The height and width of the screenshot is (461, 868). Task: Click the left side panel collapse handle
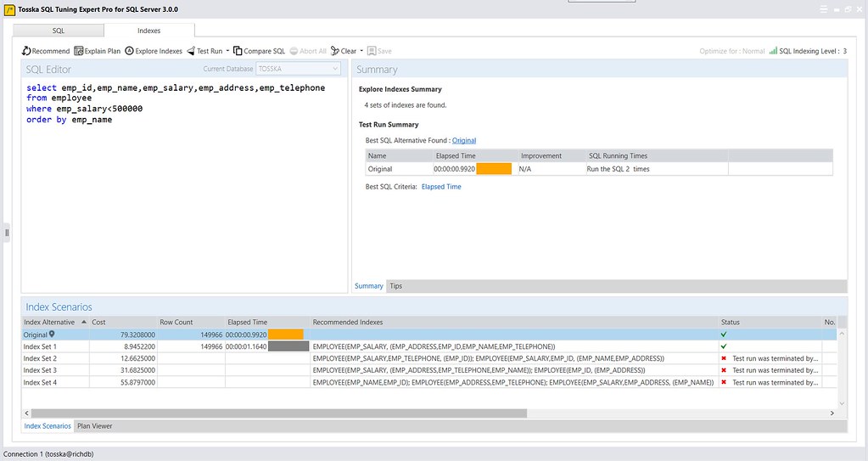(x=7, y=233)
